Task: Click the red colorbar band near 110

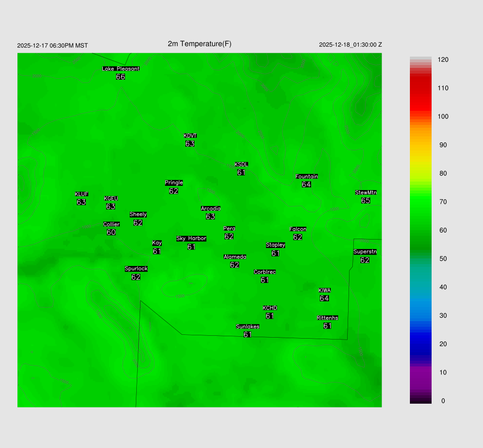Action: coord(420,88)
